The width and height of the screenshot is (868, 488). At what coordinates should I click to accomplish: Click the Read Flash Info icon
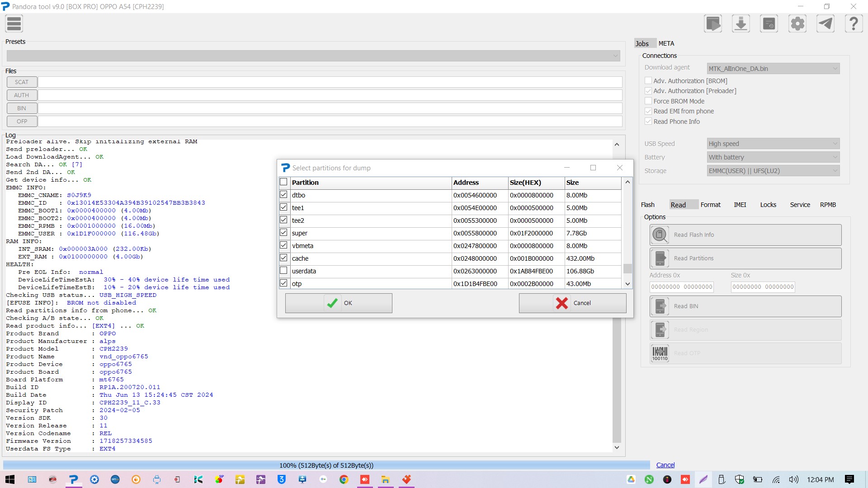[x=660, y=235]
